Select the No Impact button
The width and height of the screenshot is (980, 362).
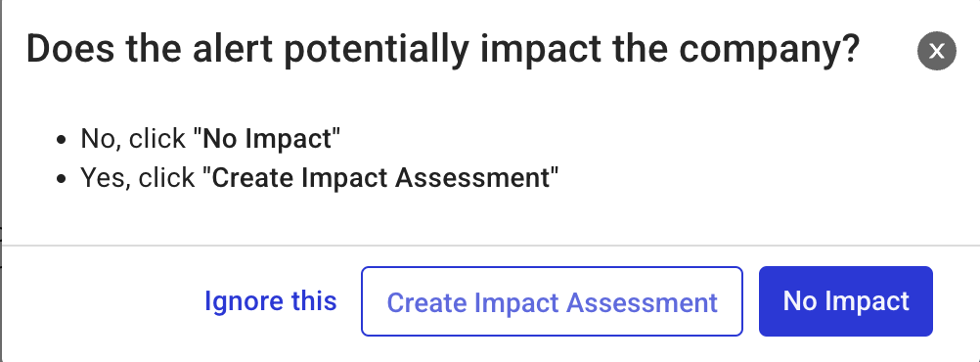coord(846,301)
